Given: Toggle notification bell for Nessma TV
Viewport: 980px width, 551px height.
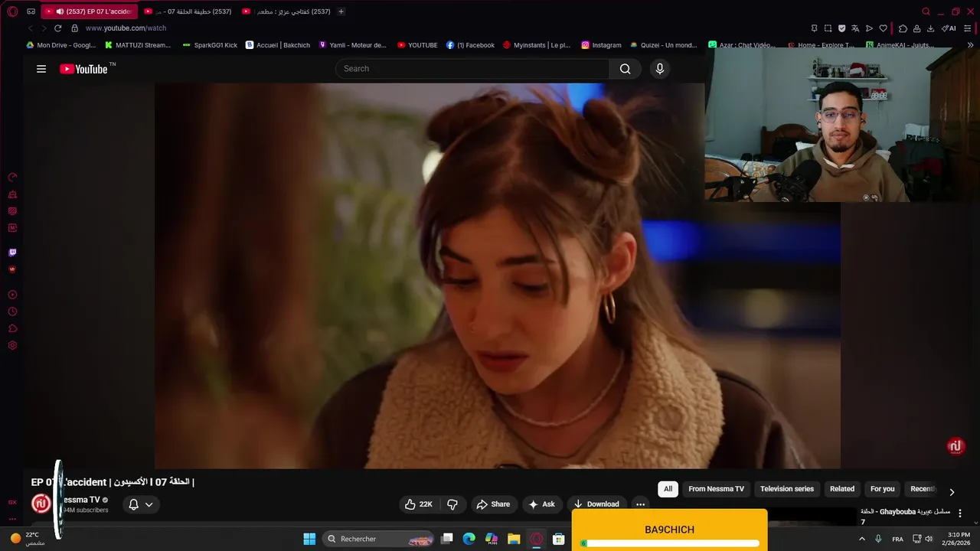Looking at the screenshot, I should (133, 504).
